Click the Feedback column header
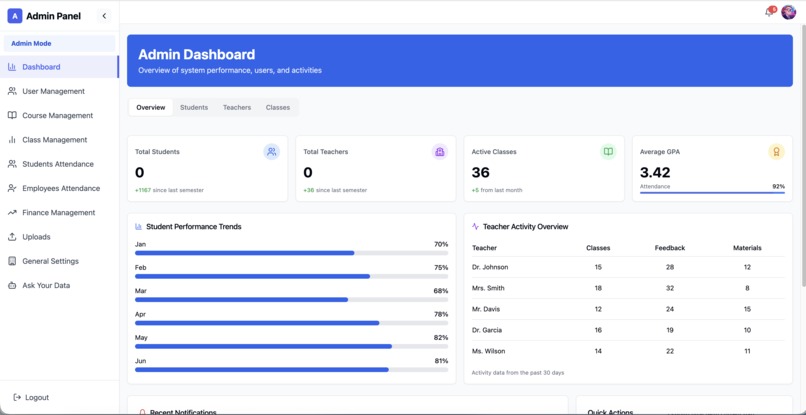The image size is (806, 415). (x=670, y=248)
